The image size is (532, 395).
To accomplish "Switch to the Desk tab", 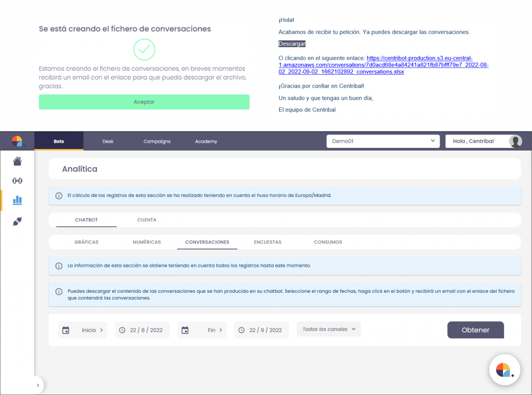I will point(108,141).
